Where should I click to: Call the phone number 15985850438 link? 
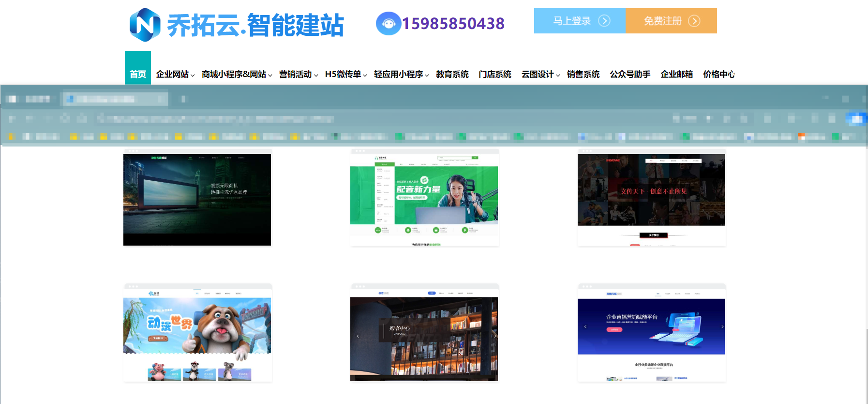(453, 23)
